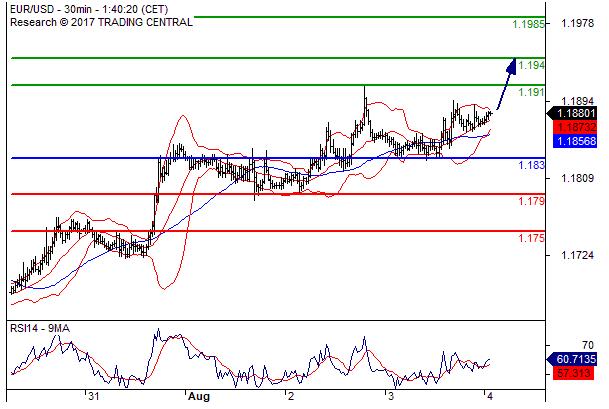This screenshot has width=609, height=409.
Task: Click the blue price tag 1.18568
Action: click(x=575, y=141)
